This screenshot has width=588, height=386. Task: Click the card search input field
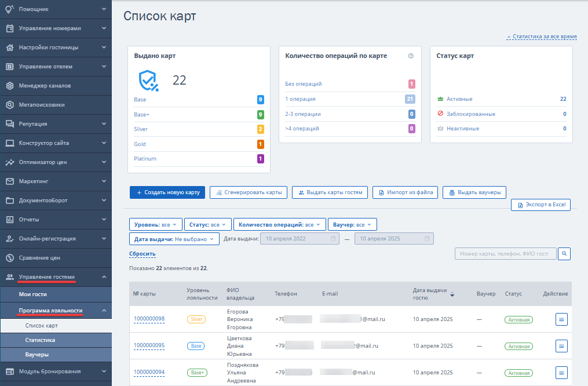click(505, 254)
